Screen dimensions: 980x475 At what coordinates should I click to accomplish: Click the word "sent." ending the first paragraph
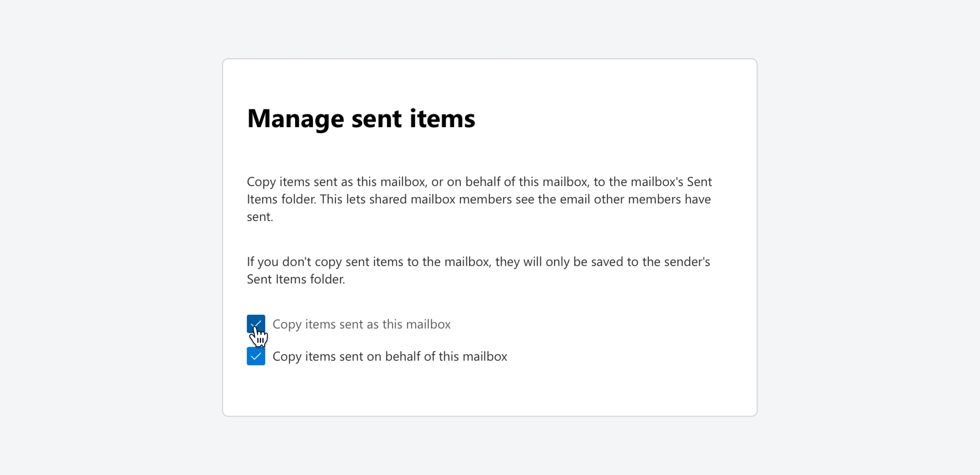(260, 217)
